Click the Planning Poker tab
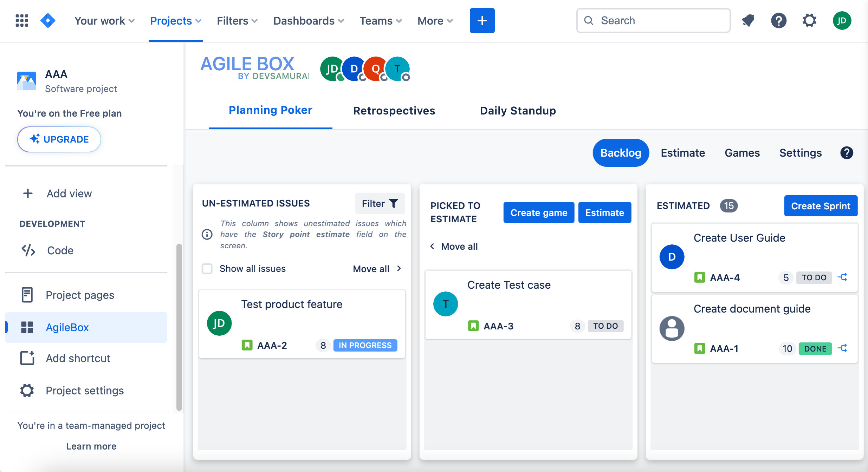 270,110
